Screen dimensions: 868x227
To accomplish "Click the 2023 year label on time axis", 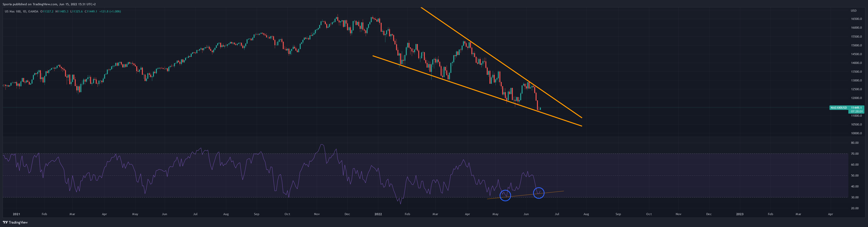I will point(740,214).
